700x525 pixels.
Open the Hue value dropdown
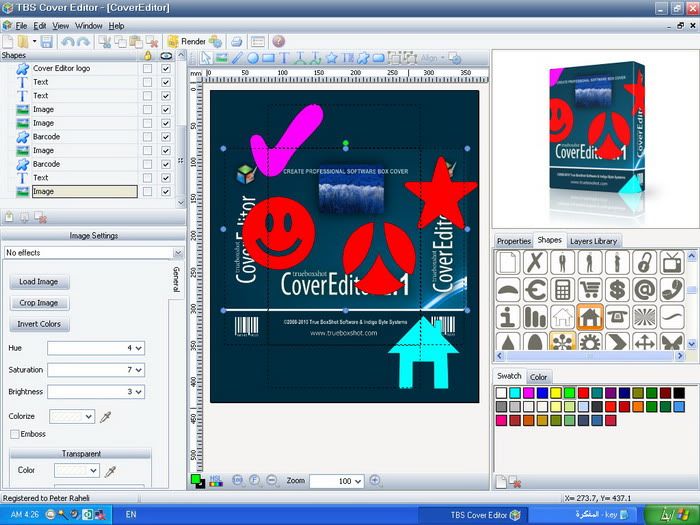(x=138, y=348)
